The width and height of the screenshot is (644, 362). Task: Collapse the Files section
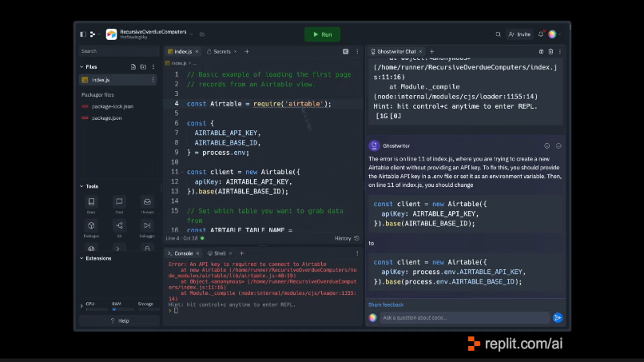81,67
